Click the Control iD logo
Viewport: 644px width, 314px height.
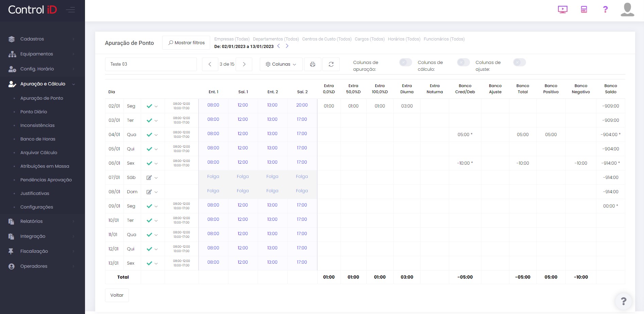coord(32,10)
